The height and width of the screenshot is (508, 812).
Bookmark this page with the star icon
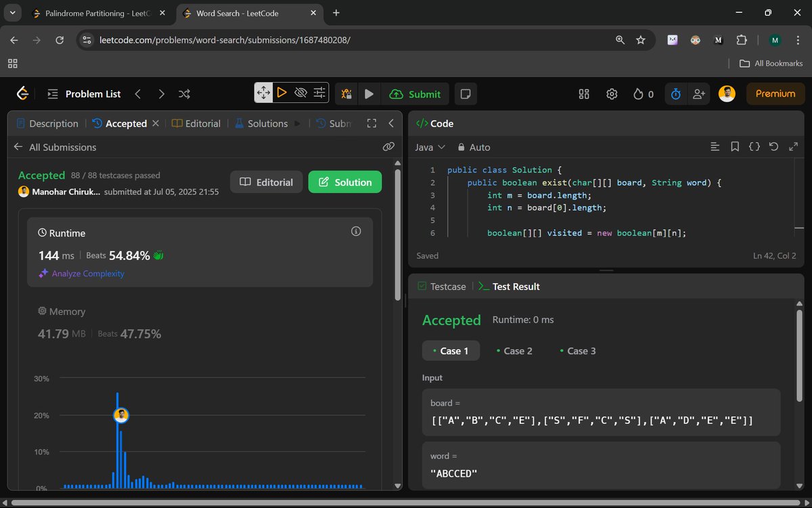point(640,40)
